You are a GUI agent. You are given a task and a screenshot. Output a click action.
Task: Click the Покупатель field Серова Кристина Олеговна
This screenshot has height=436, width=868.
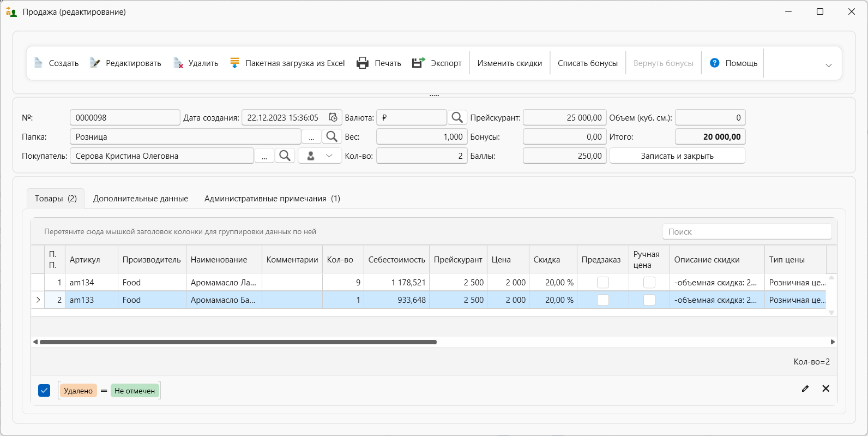click(162, 156)
